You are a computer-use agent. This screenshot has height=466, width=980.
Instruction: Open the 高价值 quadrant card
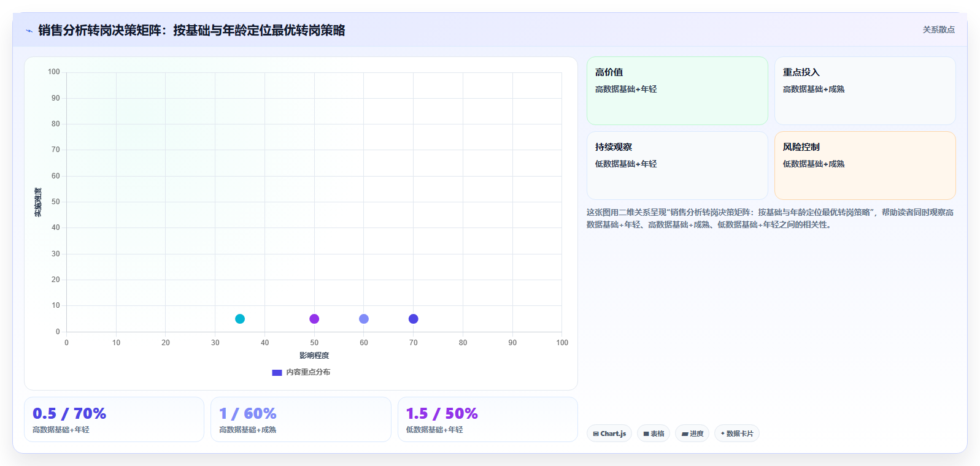pos(677,91)
